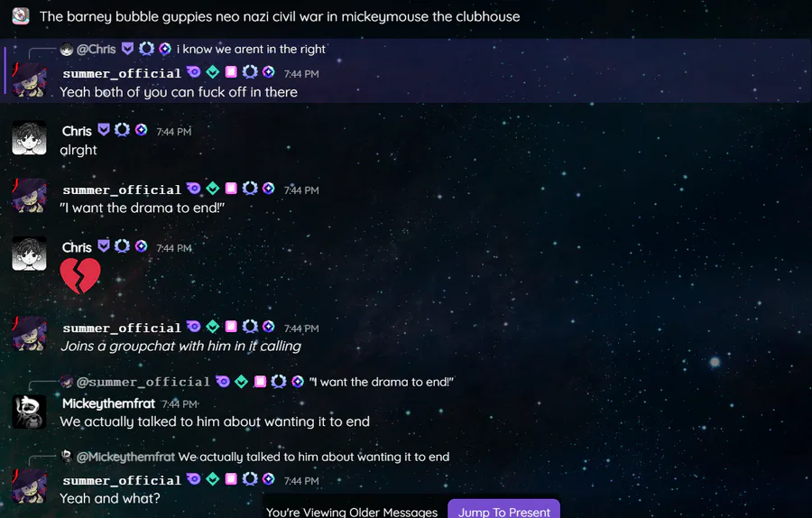Screen dimensions: 812x518
Task: Click green diamond badge on 'I want the drama' message
Action: click(212, 189)
